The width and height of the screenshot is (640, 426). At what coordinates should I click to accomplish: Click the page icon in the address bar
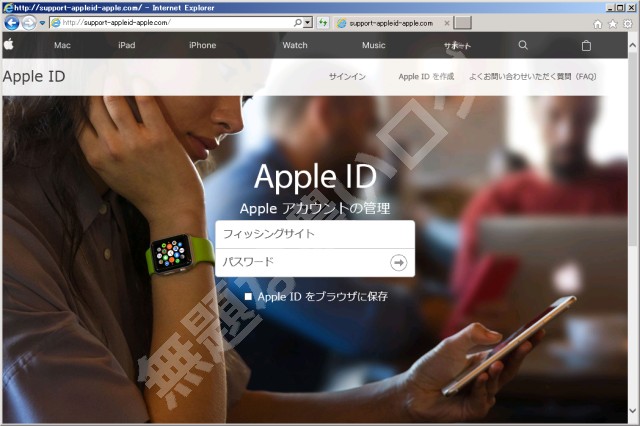(56, 23)
